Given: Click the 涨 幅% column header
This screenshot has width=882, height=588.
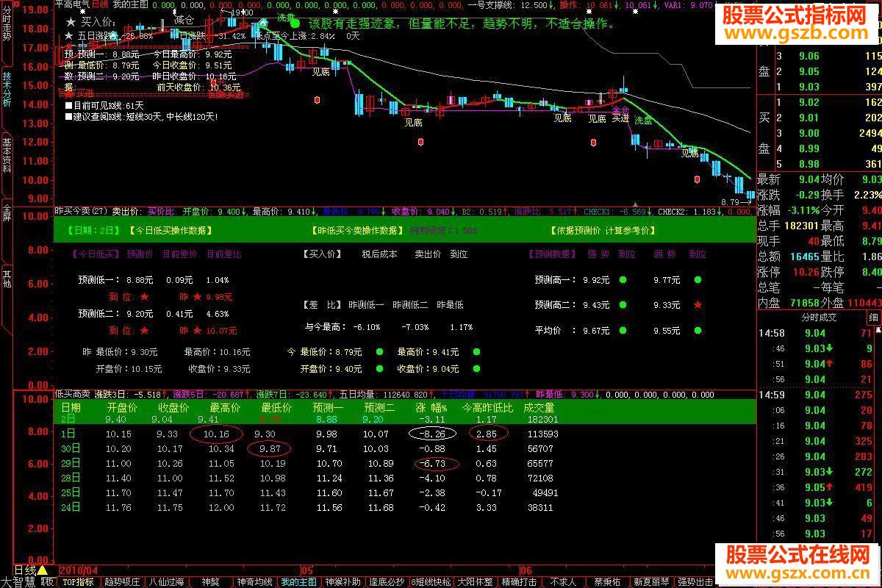Looking at the screenshot, I should click(431, 407).
